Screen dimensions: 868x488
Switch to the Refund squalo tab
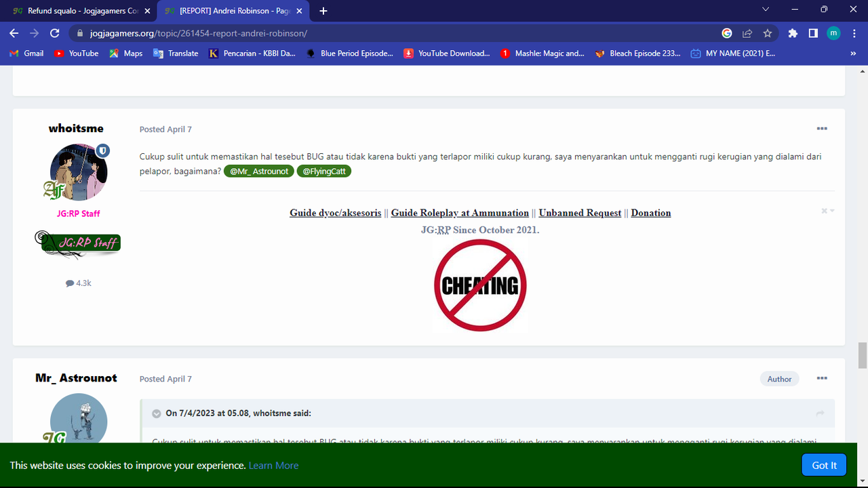(x=79, y=11)
